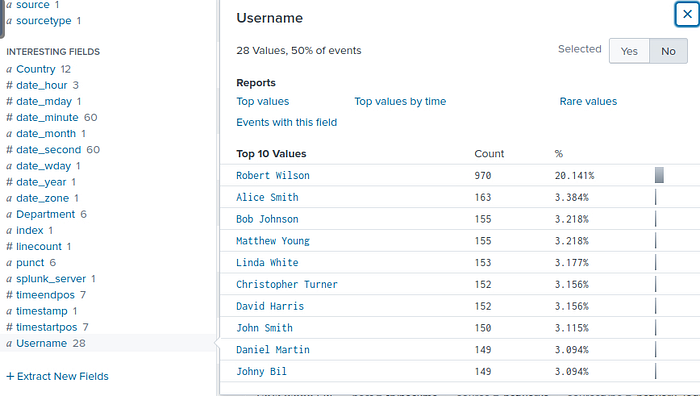Viewport: 700px width, 396px height.
Task: Click the Interesting Fields section header
Action: point(53,52)
